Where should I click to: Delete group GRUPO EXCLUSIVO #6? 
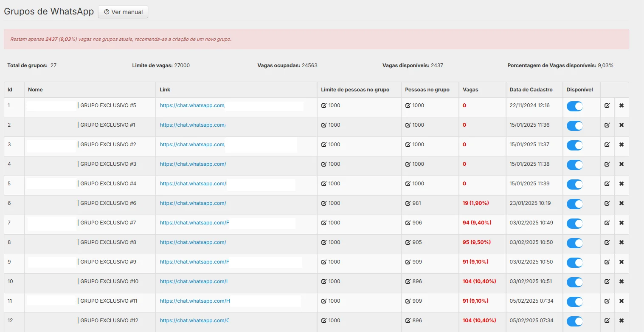tap(622, 203)
